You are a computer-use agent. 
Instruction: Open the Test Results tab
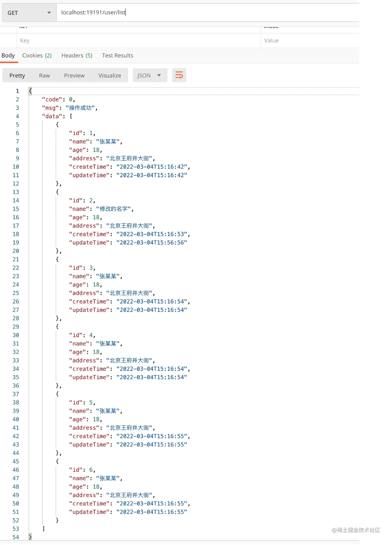pos(118,55)
